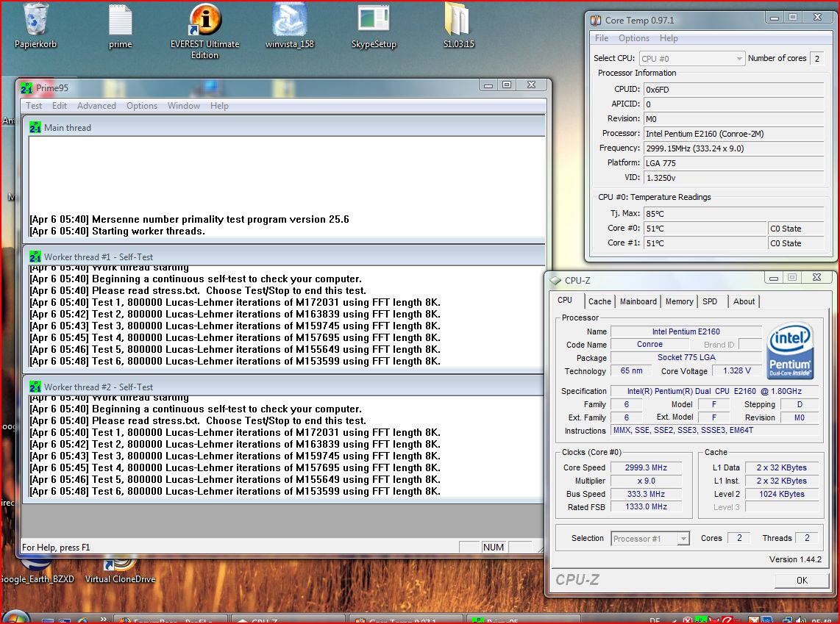Click the Core #0 temperature reading 51°C
This screenshot has height=624, width=840.
point(705,229)
